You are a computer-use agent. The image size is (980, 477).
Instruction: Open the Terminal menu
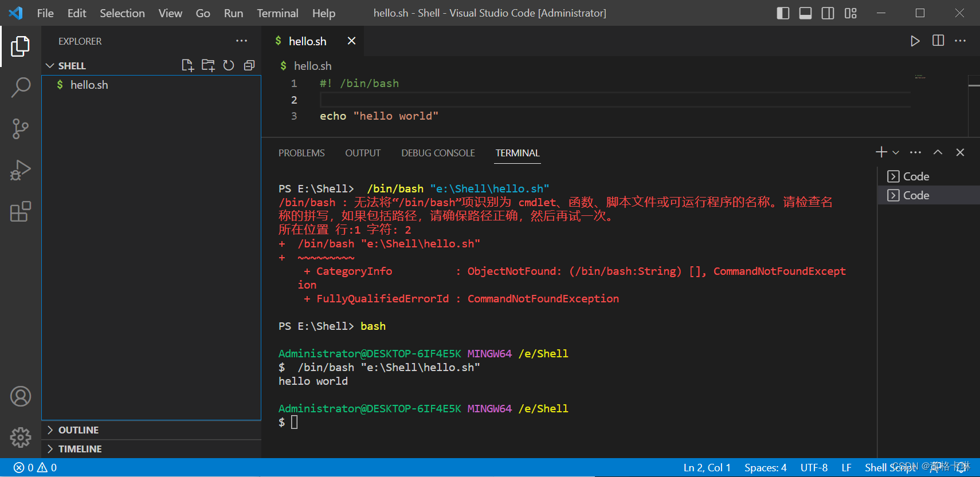(x=277, y=13)
